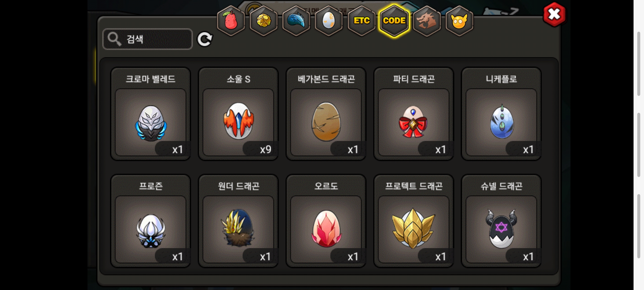Pick the 파티 드래곤 ribbon egg
Screen dimensions: 644x290
[414, 114]
